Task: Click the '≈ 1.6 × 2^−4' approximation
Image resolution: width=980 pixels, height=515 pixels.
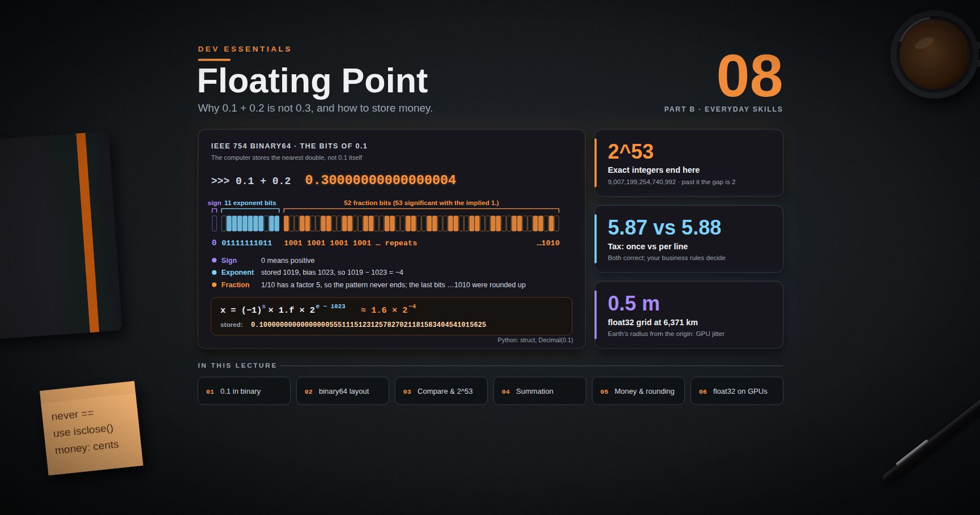Action: [389, 309]
